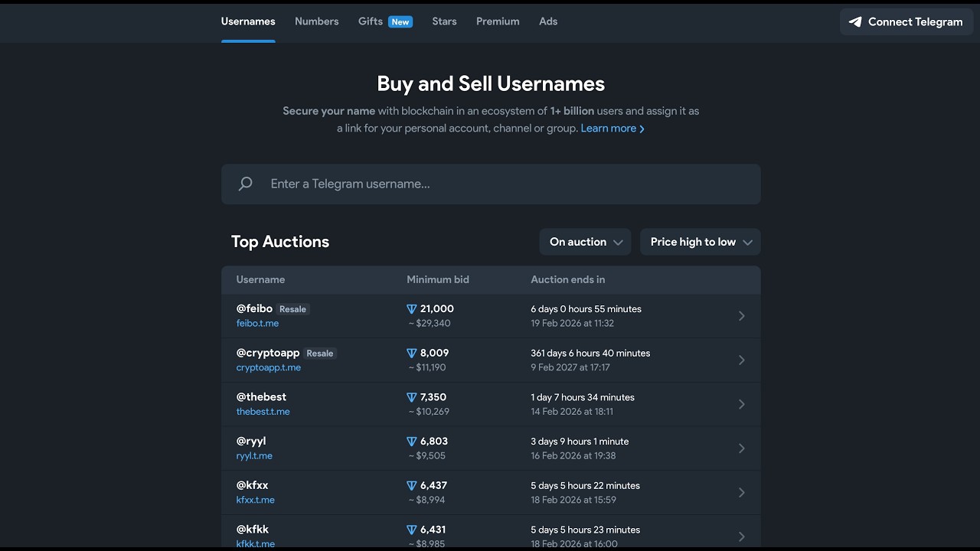Open the @cryptoapp row chevron arrow
The width and height of the screenshot is (980, 551).
coord(741,360)
